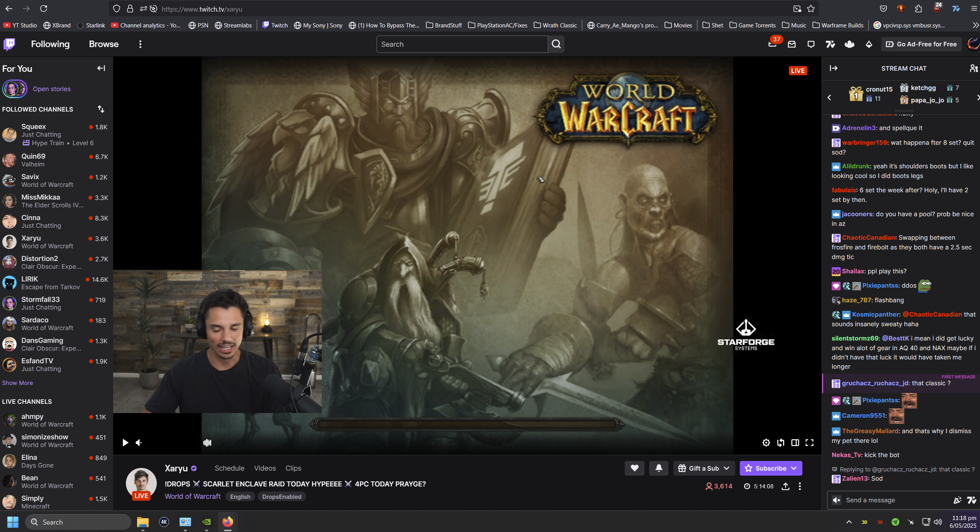This screenshot has height=532, width=980.
Task: Open File Explorer from taskbar
Action: point(142,522)
